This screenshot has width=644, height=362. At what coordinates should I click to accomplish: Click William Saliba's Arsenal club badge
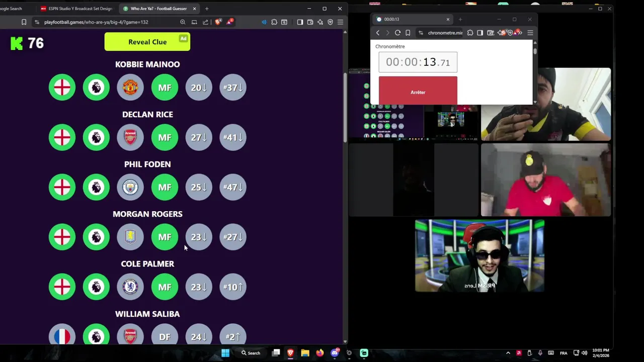pos(130,334)
